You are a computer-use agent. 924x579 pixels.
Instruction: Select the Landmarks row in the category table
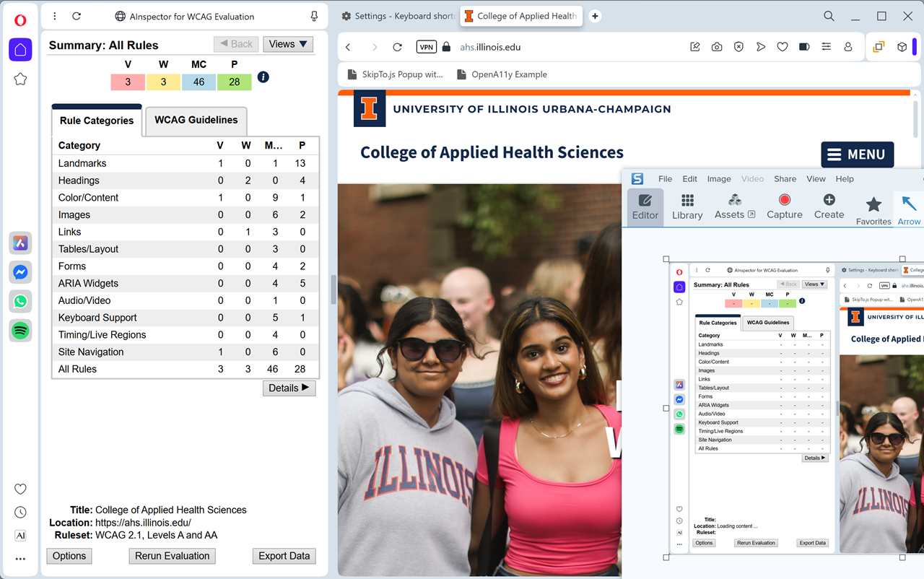[82, 163]
